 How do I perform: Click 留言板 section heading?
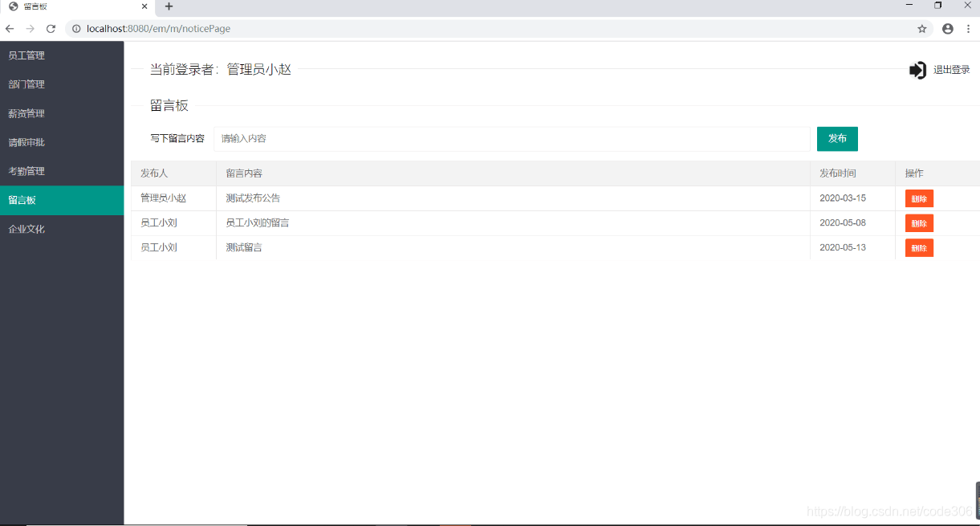(x=169, y=106)
